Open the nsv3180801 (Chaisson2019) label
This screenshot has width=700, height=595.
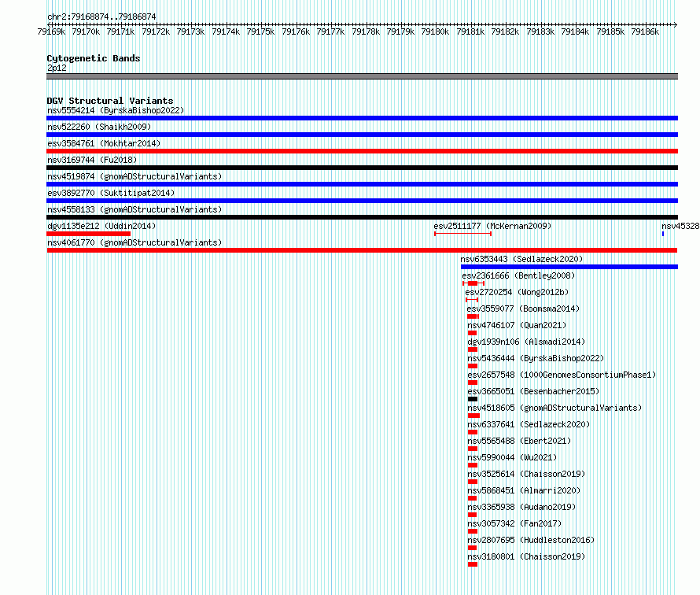526,556
